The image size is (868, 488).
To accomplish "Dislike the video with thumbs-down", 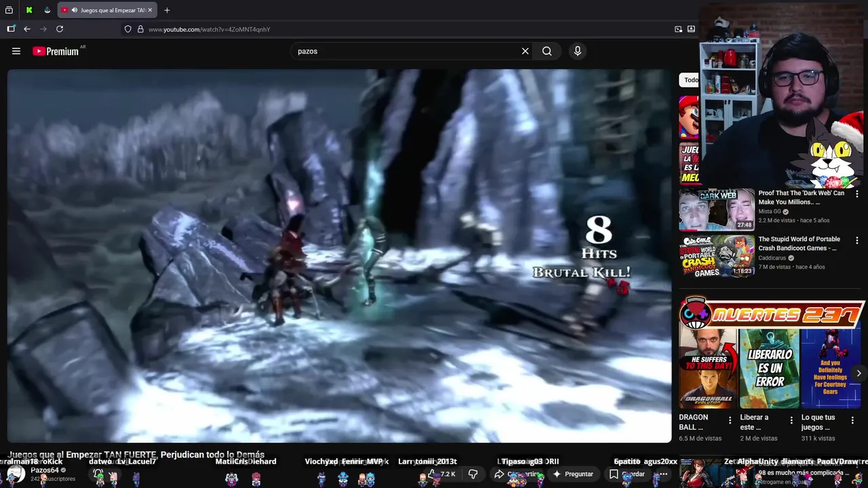I will tap(473, 474).
